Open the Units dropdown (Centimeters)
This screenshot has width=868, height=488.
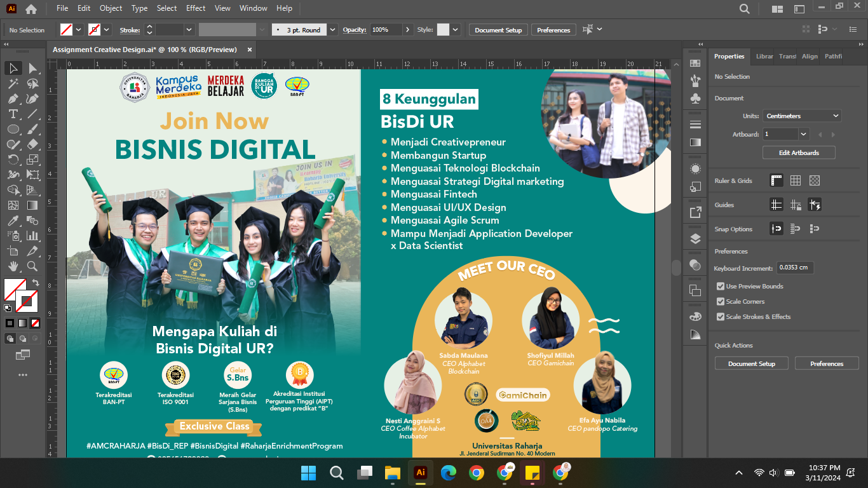pos(802,116)
